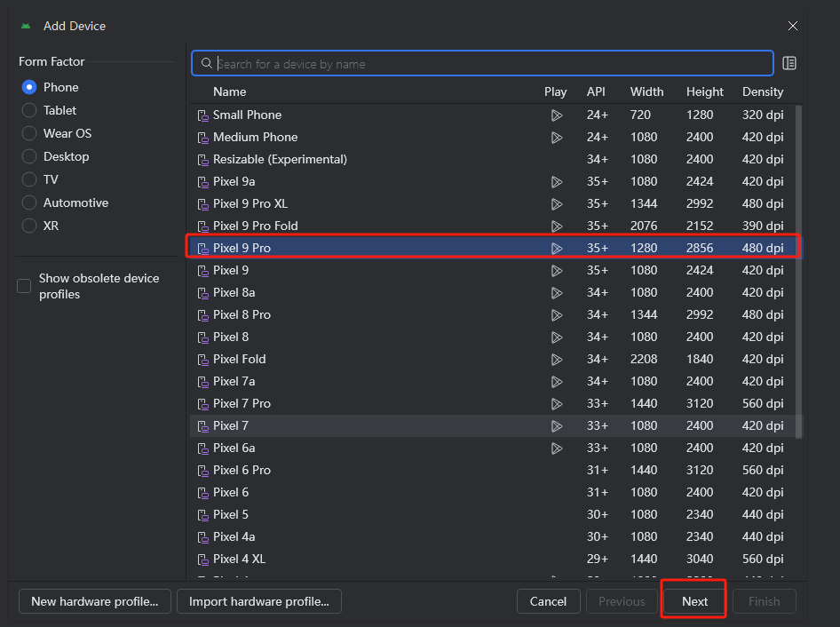
Task: Click the Pixel 6 Pro device icon
Action: pyautogui.click(x=203, y=471)
